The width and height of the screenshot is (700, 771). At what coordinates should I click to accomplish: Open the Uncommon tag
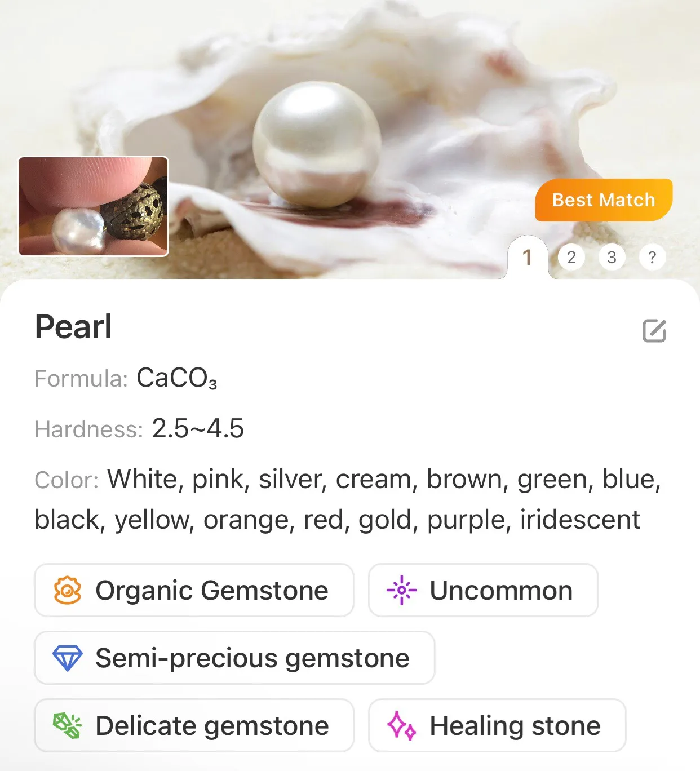click(x=483, y=590)
